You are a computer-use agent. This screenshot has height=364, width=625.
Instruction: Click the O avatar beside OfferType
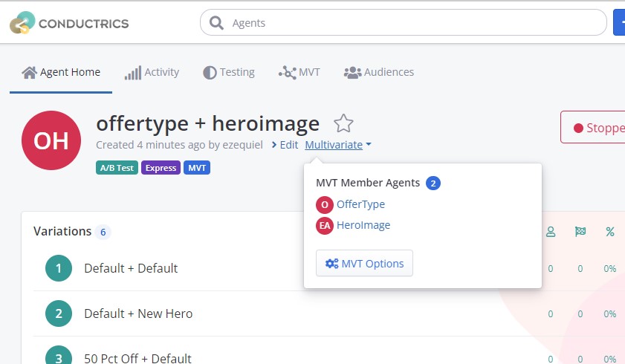click(x=325, y=205)
